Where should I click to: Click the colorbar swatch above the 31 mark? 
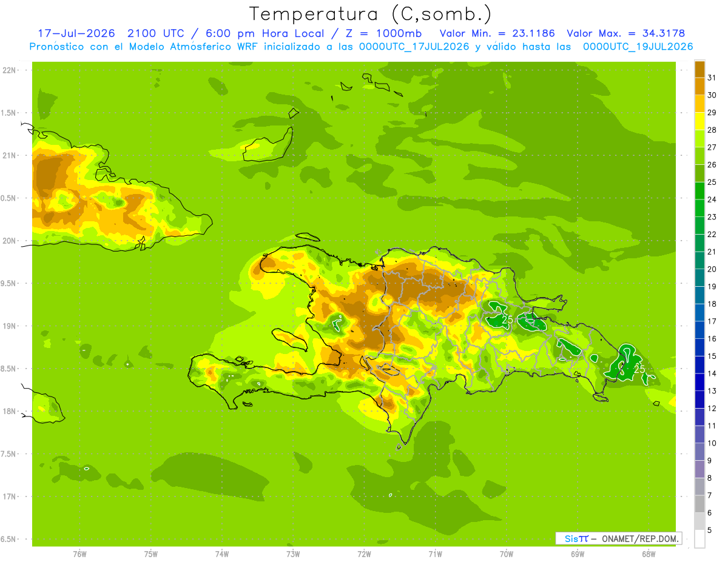(x=699, y=69)
